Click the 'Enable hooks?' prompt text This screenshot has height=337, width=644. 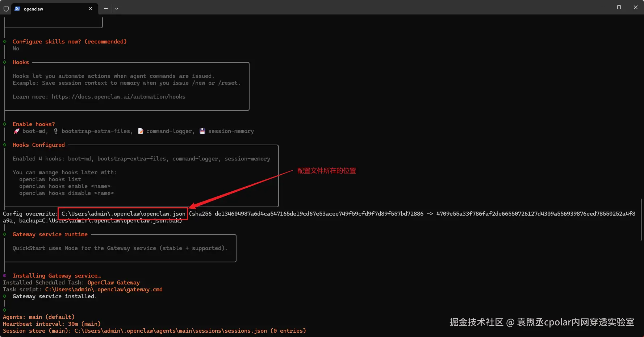pos(34,124)
